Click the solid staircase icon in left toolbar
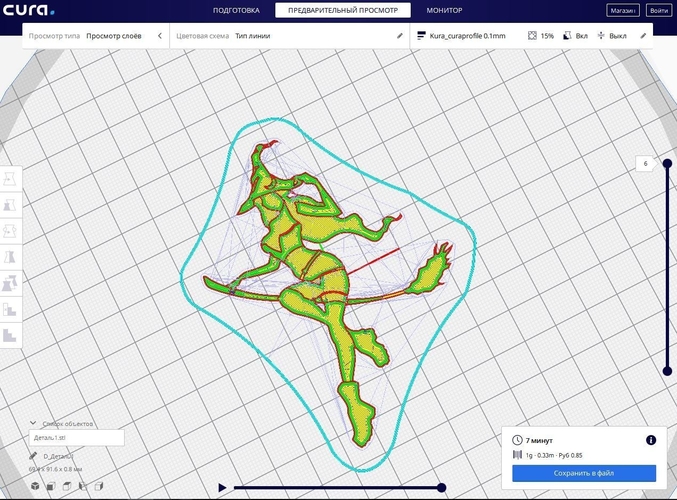Screen dimensions: 677x500 point(9,335)
